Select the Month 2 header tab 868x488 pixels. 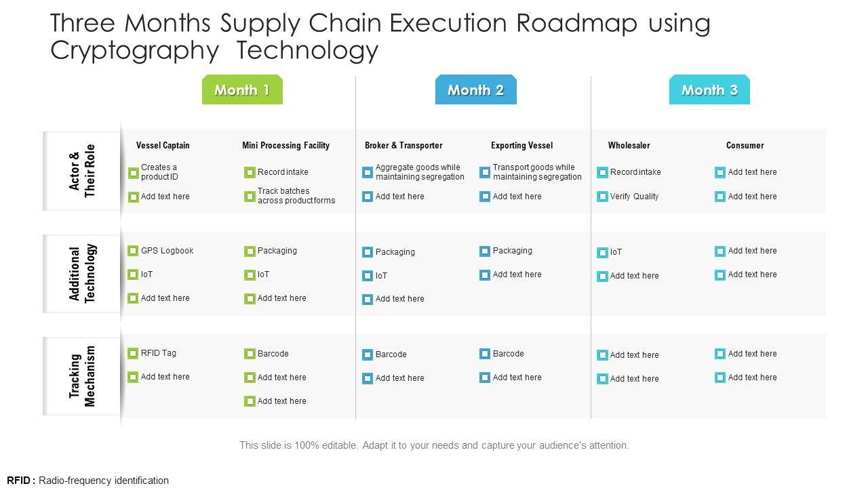click(475, 90)
